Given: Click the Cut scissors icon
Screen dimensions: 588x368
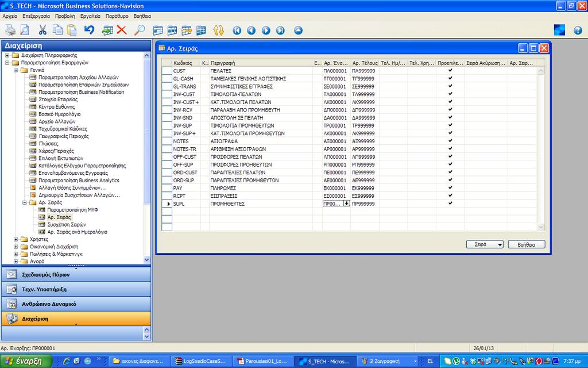Looking at the screenshot, I should pos(42,30).
